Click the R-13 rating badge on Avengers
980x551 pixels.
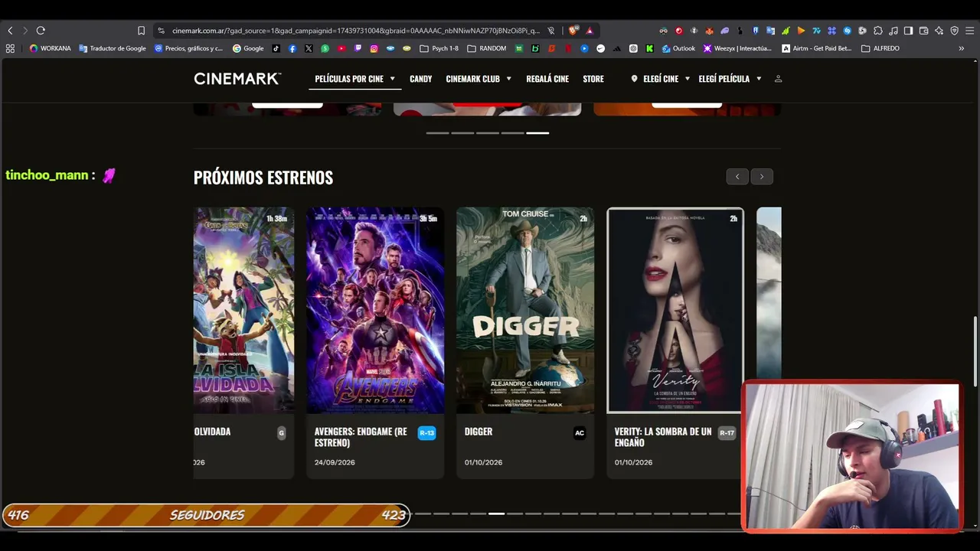tap(426, 433)
